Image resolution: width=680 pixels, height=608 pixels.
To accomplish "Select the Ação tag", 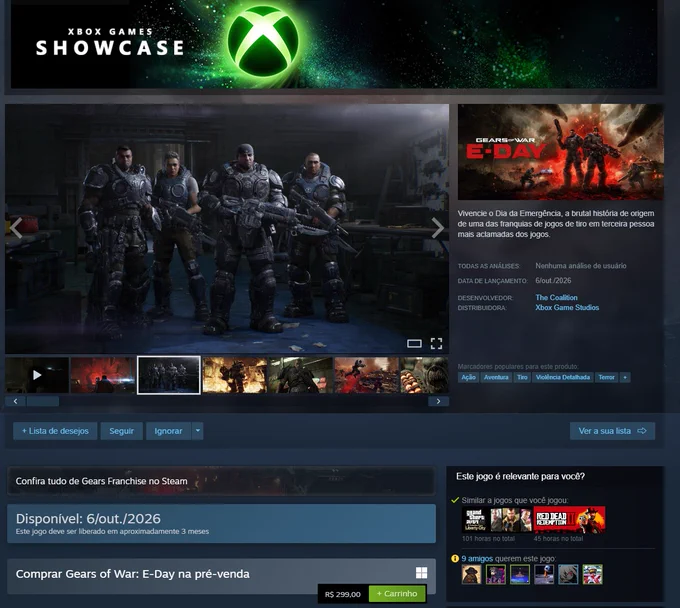I will 468,377.
